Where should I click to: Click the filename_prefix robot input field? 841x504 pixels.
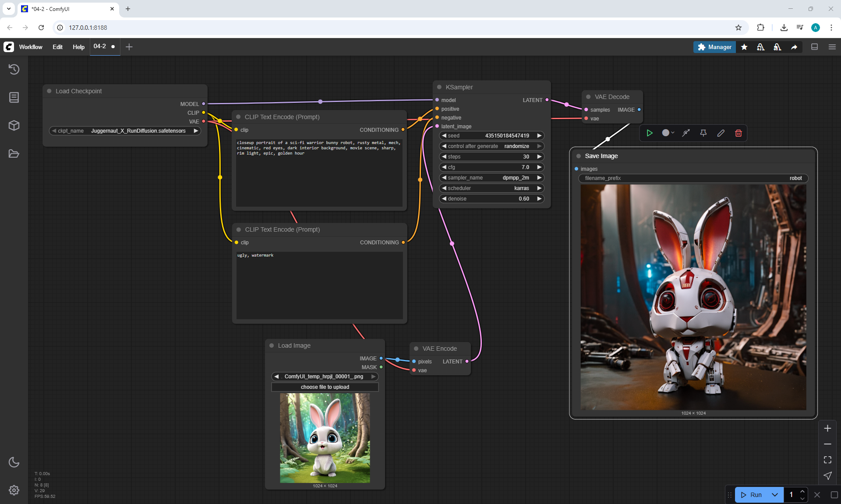[x=693, y=178]
